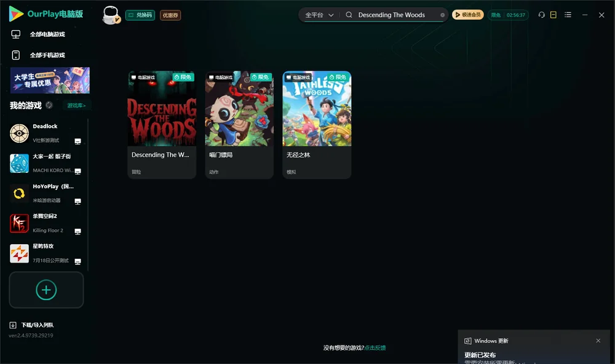The height and width of the screenshot is (364, 615).
Task: Select 杀戮空间2 in my games list
Action: (x=46, y=223)
